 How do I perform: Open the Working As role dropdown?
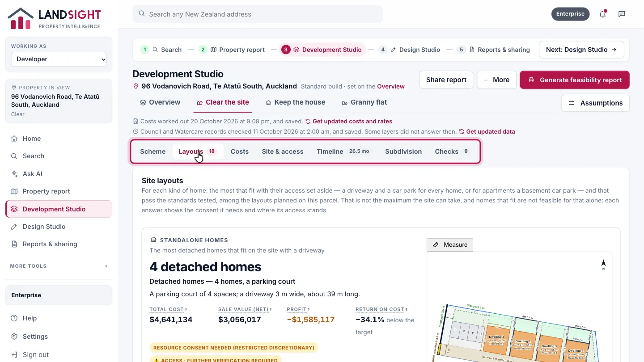59,59
